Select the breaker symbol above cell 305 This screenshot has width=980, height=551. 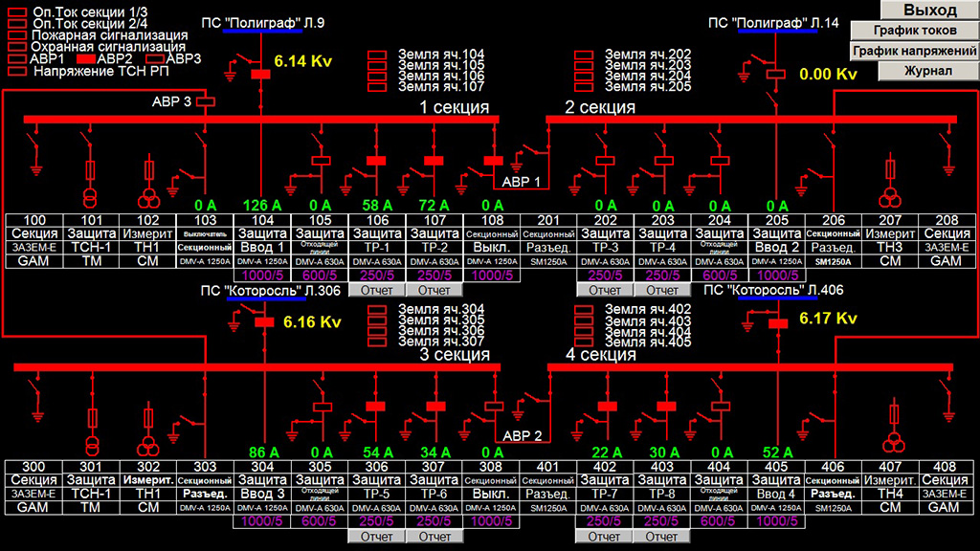(x=322, y=408)
